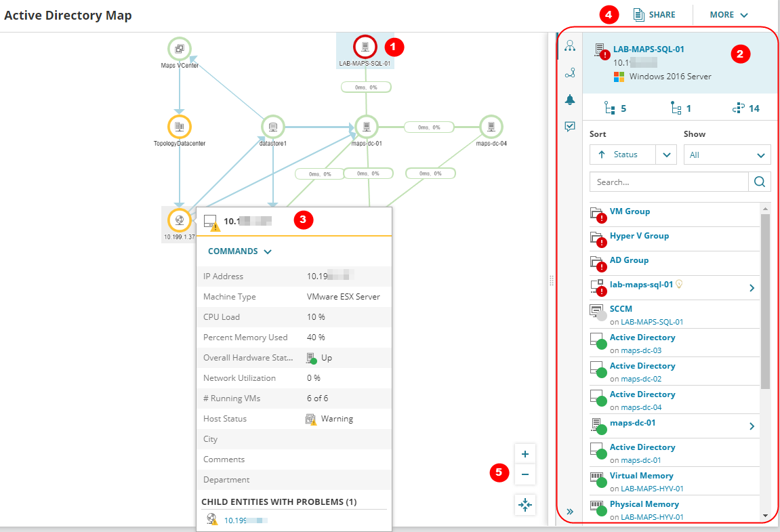Open the MORE menu

[x=728, y=15]
